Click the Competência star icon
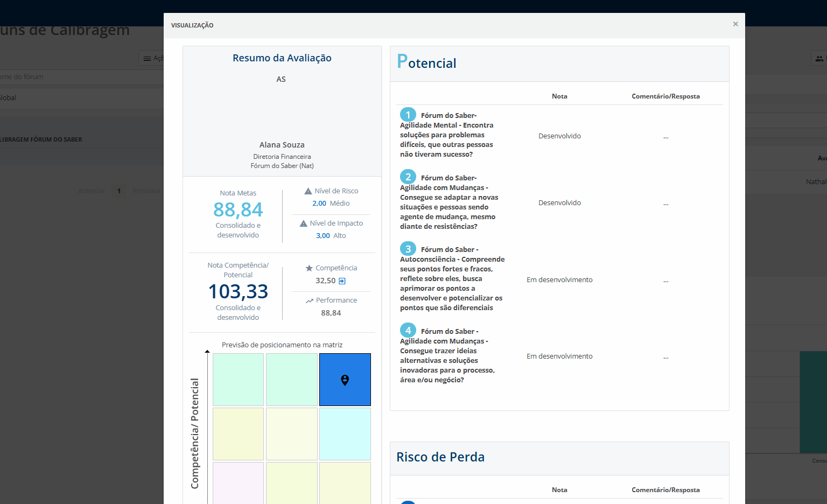 pyautogui.click(x=309, y=268)
